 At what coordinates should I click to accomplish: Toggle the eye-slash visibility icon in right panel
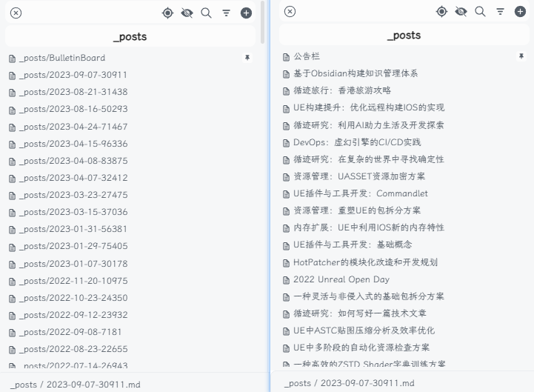[x=461, y=11]
